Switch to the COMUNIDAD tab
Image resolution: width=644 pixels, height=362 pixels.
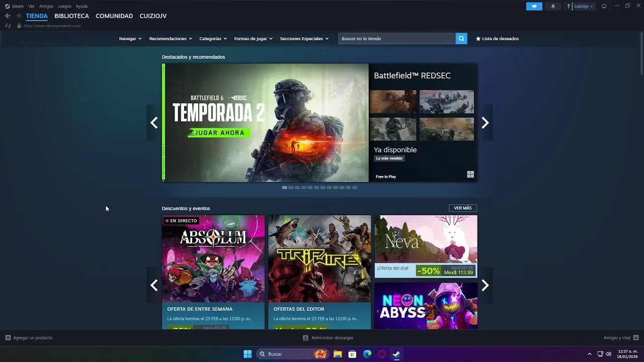pyautogui.click(x=114, y=16)
